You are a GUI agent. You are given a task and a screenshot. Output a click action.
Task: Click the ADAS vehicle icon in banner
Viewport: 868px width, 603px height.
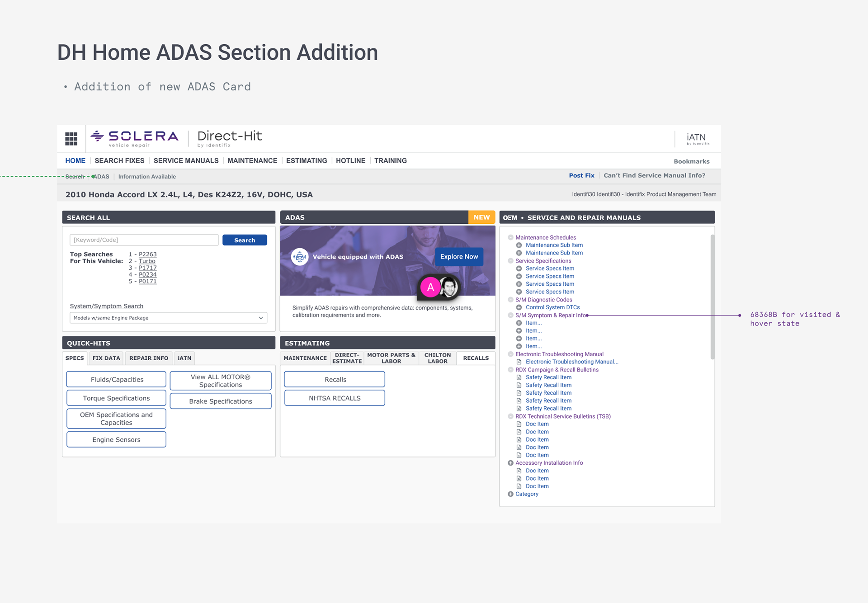pyautogui.click(x=299, y=257)
